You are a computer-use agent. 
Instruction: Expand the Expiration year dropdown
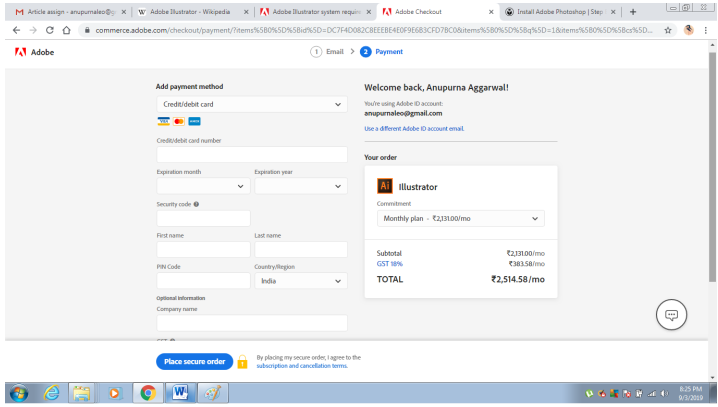click(301, 186)
